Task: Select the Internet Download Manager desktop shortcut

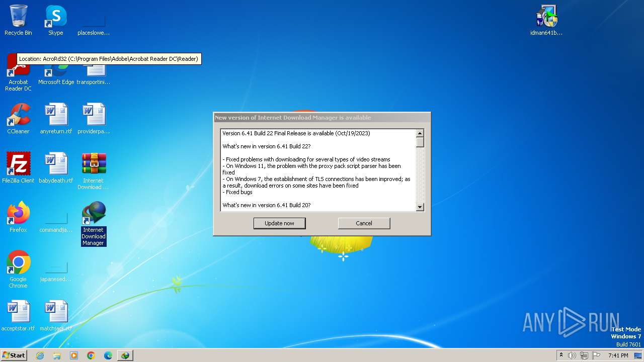Action: pos(94,224)
